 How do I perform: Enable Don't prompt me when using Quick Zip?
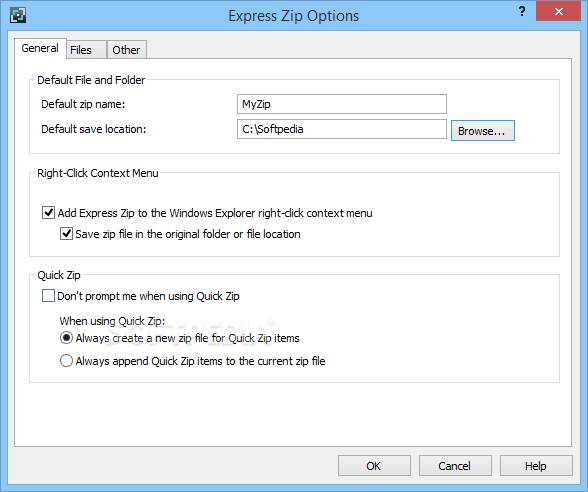48,296
